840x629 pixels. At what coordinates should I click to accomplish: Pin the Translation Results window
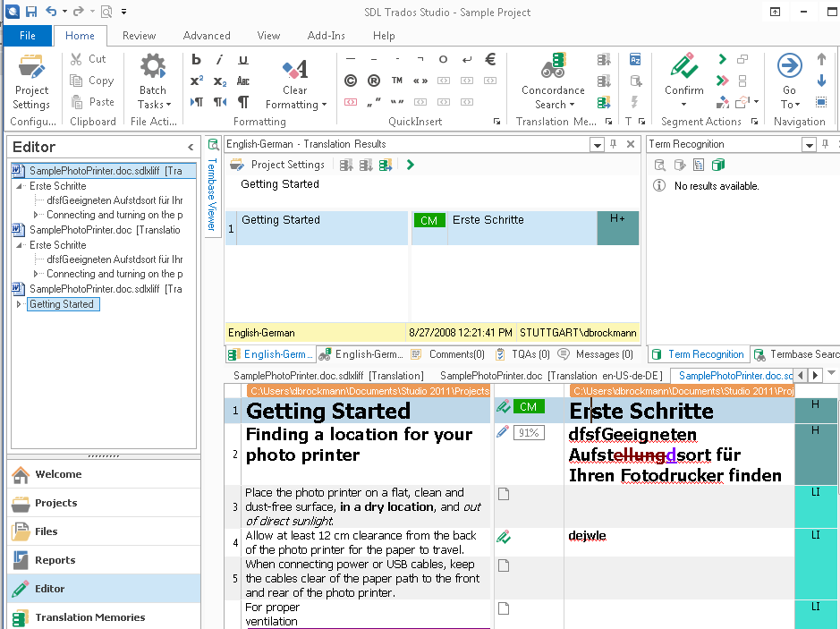[614, 144]
